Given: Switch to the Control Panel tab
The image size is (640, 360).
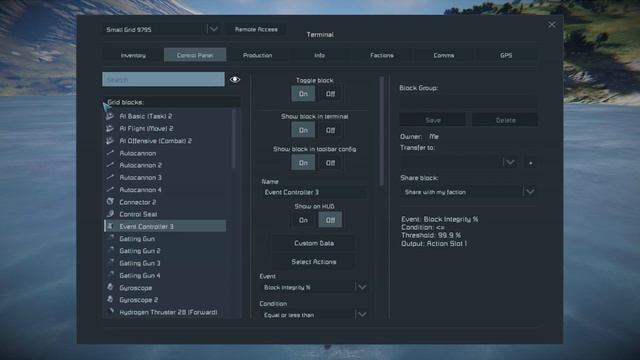Looking at the screenshot, I should [x=195, y=55].
